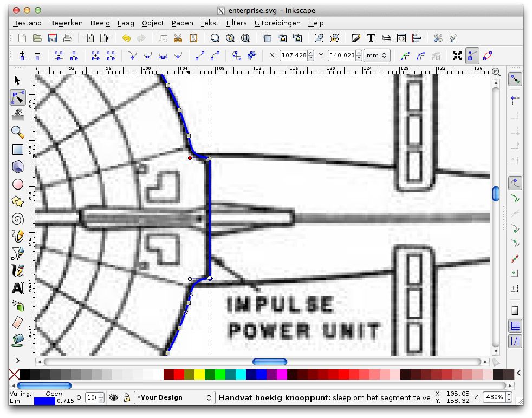This screenshot has height=418, width=532.
Task: Open the Filters menu
Action: (x=236, y=23)
